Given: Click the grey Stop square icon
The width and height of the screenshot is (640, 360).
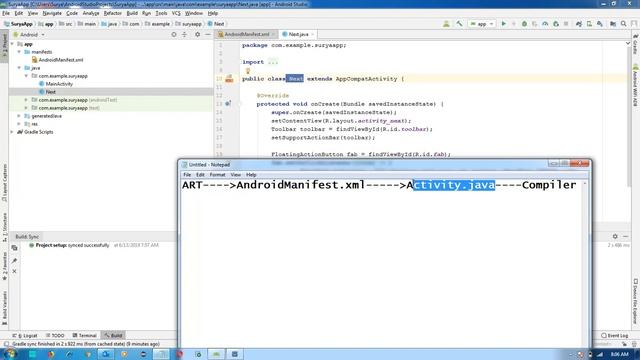Looking at the screenshot, I should tap(566, 24).
